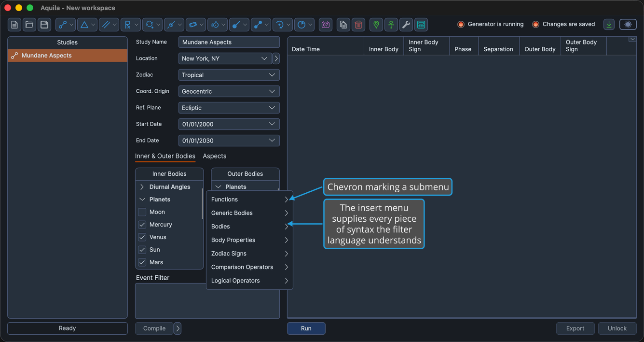Screen dimensions: 644x342
Task: Open locations with the green pin icon
Action: [x=376, y=25]
